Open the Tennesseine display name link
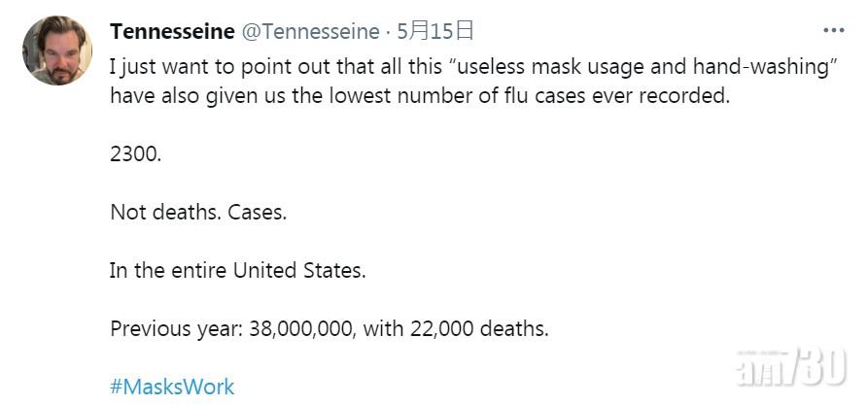The image size is (868, 405). (x=172, y=31)
